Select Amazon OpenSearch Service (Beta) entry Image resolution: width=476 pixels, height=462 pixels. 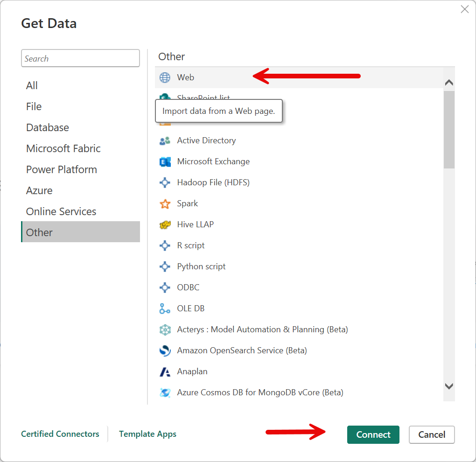(242, 350)
